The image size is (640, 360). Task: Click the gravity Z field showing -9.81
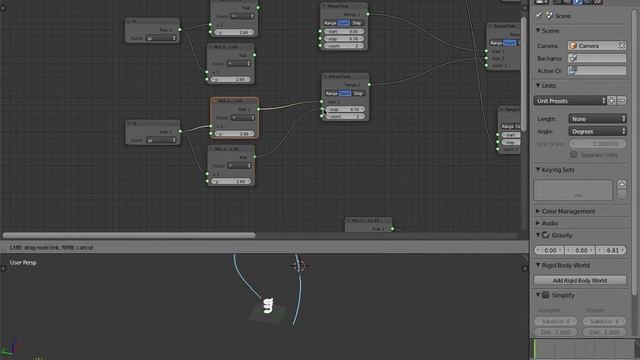tap(611, 250)
